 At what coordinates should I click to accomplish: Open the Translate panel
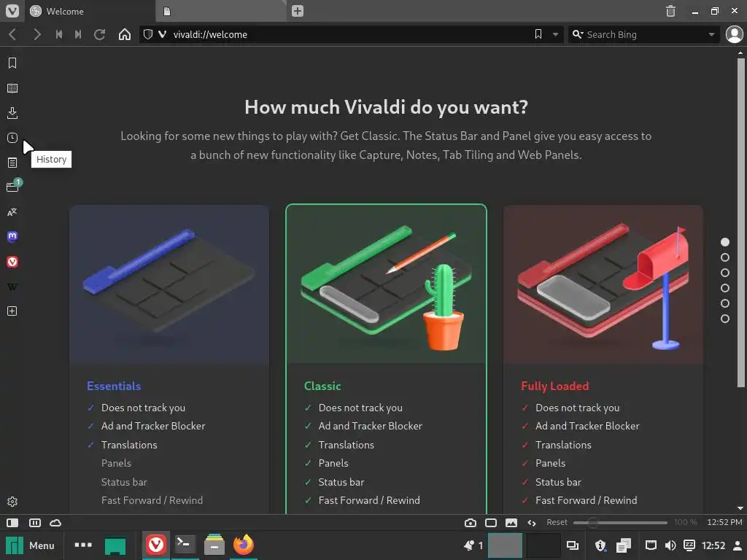point(12,212)
